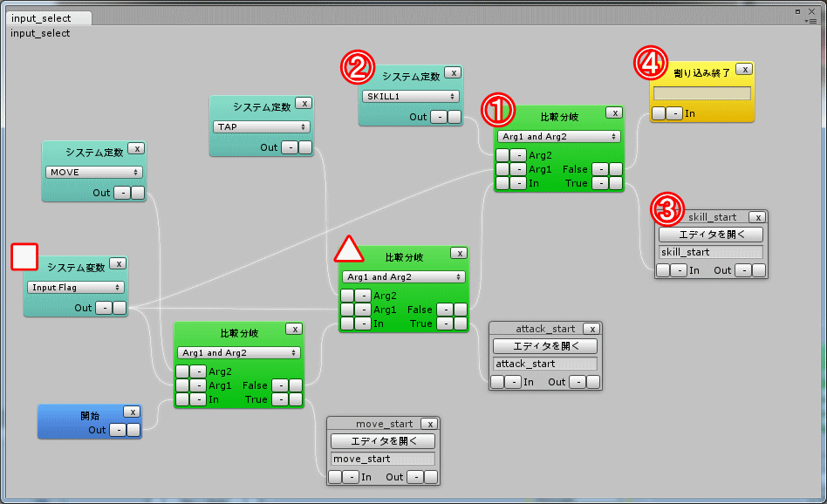Click the Out port of move_start node
Screen dimensions: 827x504
(431, 477)
